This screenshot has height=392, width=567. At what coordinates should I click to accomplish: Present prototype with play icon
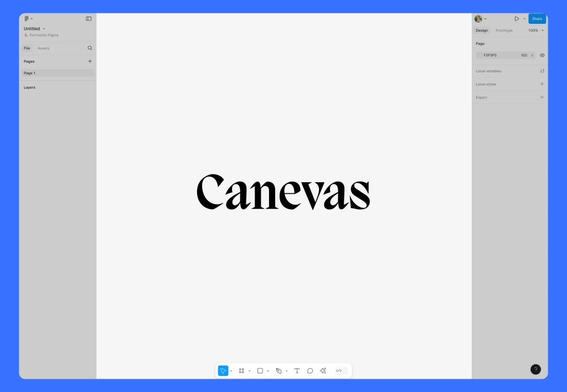(517, 18)
